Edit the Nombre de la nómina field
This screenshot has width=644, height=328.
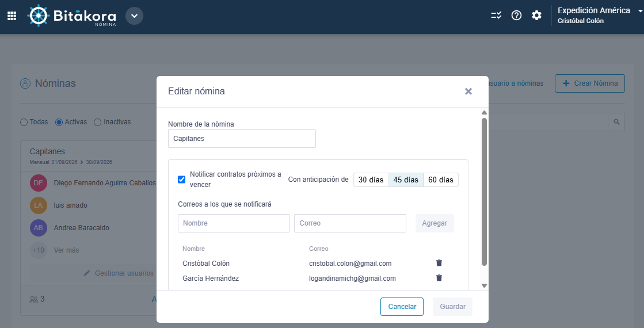coord(242,139)
